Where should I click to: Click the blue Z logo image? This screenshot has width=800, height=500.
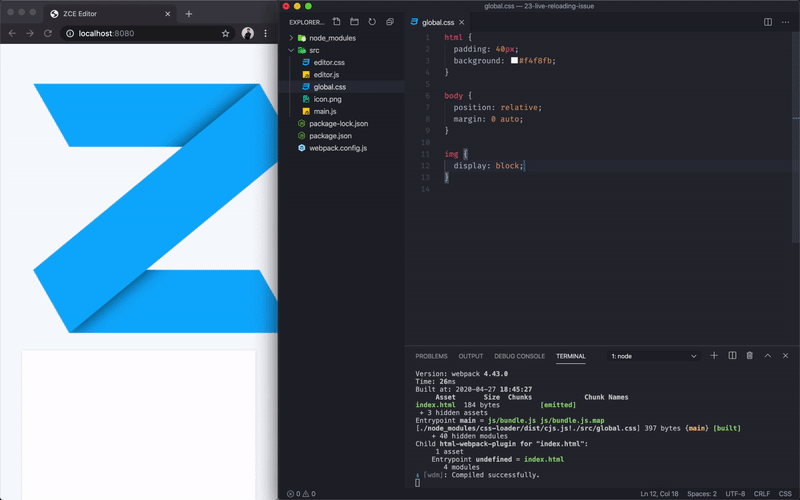pyautogui.click(x=156, y=208)
